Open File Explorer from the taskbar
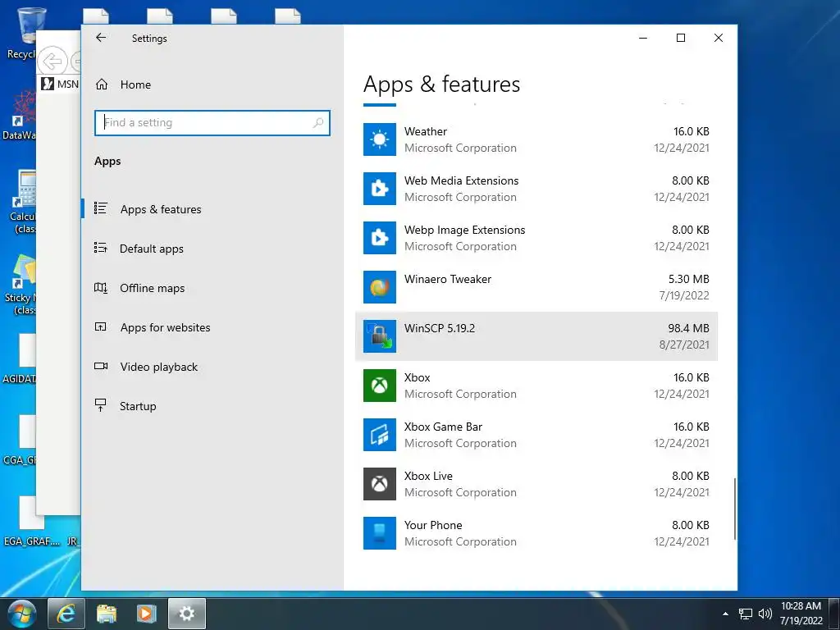Viewport: 840px width, 630px height. click(107, 614)
